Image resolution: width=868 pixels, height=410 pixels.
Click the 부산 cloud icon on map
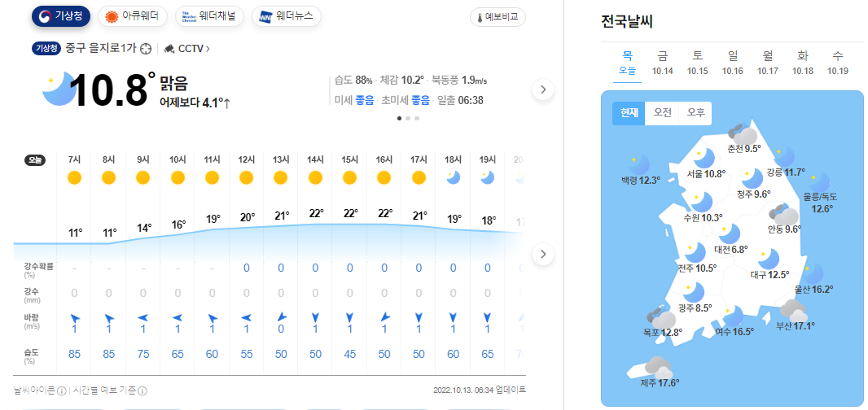click(795, 310)
